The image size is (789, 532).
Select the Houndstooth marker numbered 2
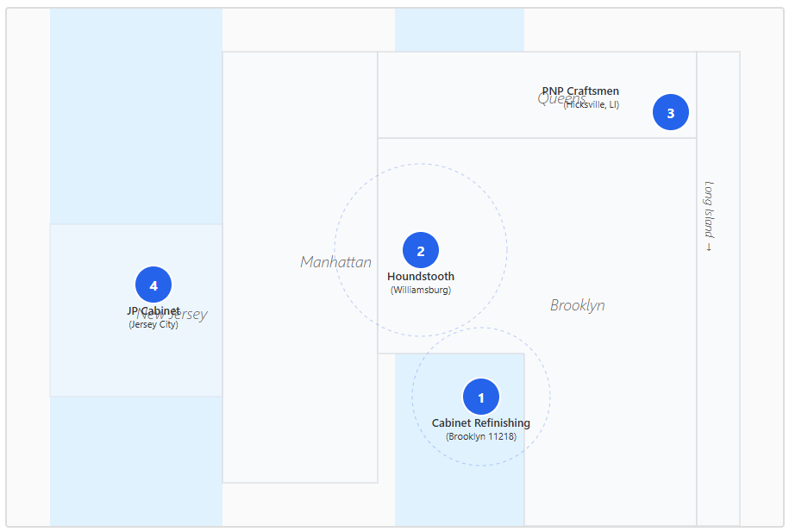(421, 250)
